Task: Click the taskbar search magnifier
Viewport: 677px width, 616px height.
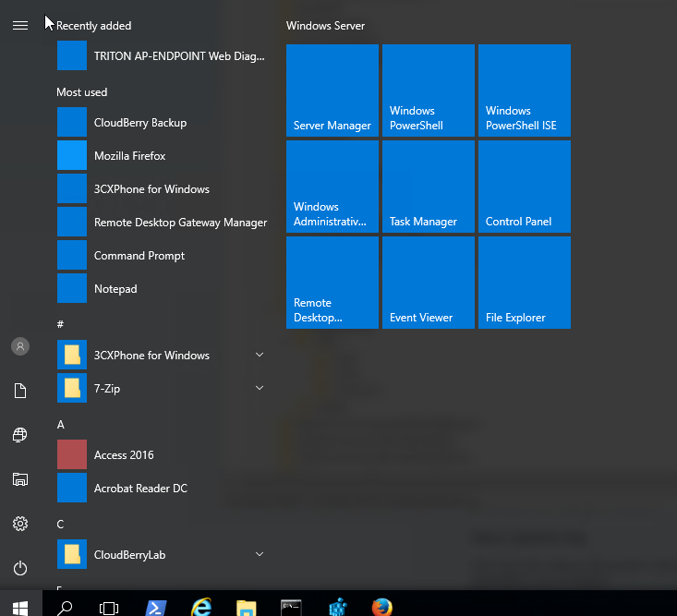Action: click(x=66, y=607)
